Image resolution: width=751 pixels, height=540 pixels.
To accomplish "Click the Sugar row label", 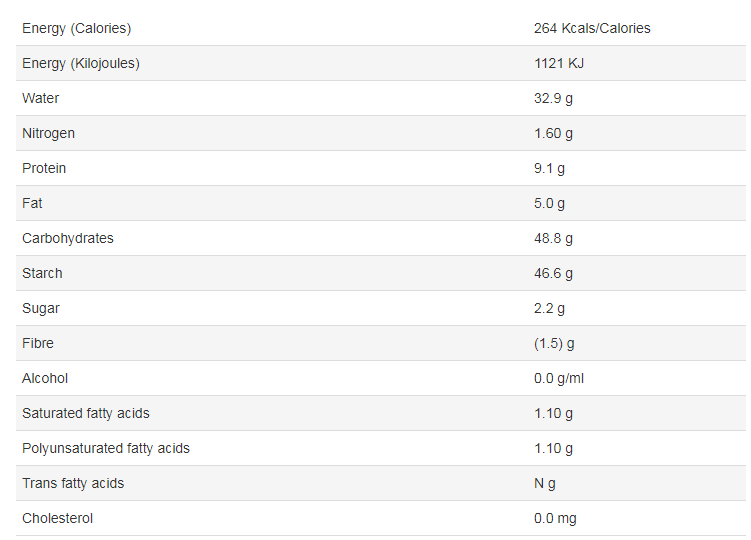I will pyautogui.click(x=41, y=308).
